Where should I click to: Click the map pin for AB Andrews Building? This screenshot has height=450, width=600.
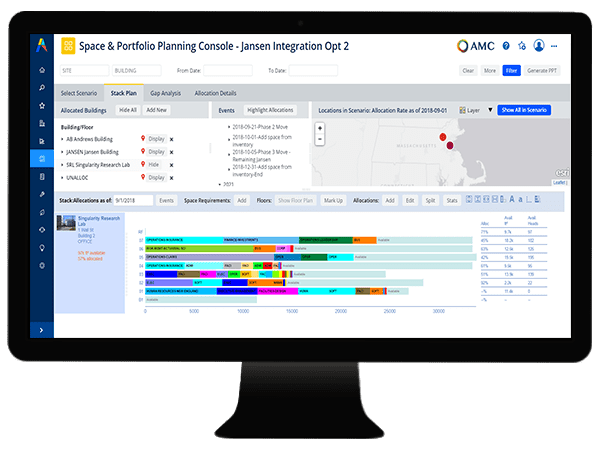coord(143,138)
